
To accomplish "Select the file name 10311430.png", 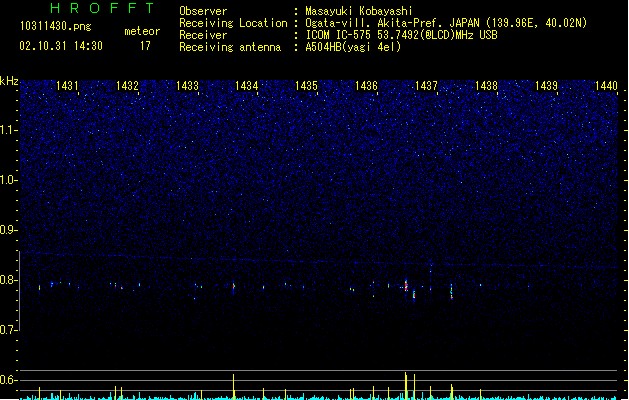I will pyautogui.click(x=56, y=26).
